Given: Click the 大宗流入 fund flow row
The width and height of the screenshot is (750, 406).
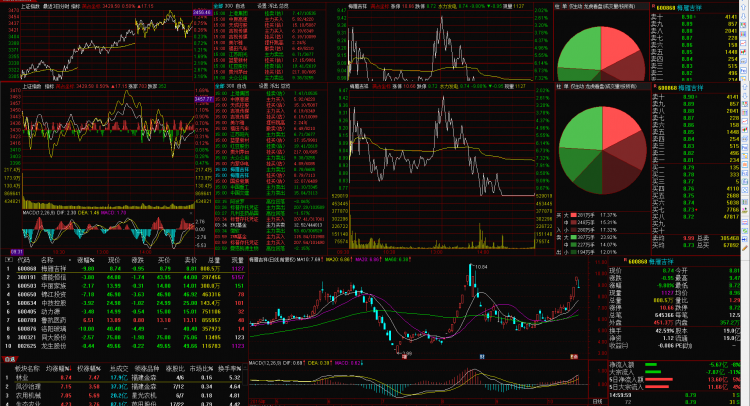Looking at the screenshot, I should tap(674, 372).
